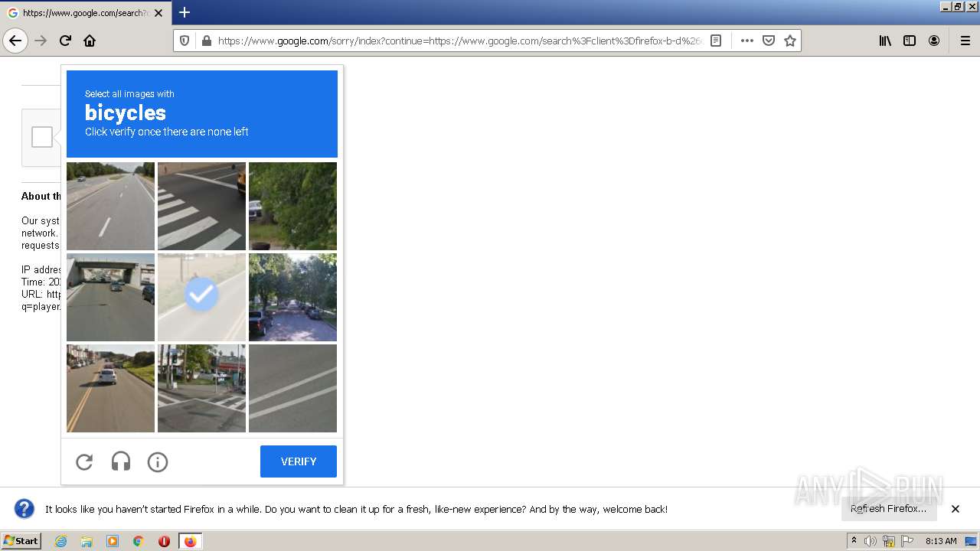Close the Google search tab
Screen dimensions: 980x551
pos(158,13)
